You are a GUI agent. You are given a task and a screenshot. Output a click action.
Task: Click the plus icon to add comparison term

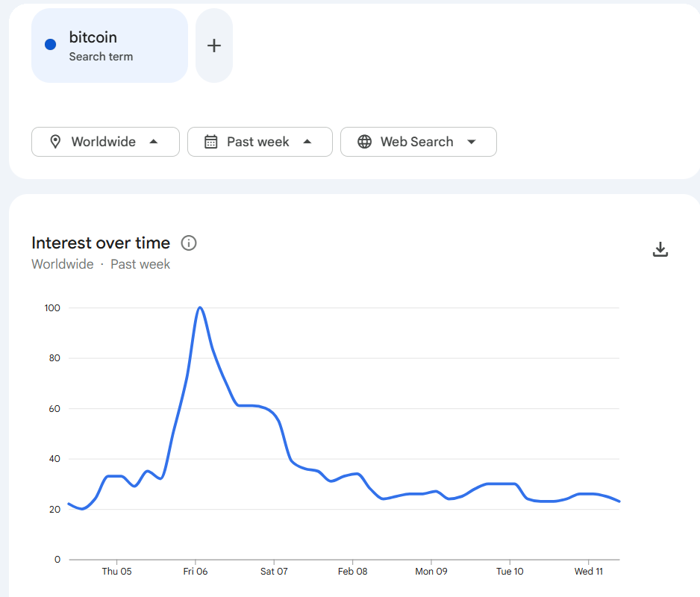point(213,45)
